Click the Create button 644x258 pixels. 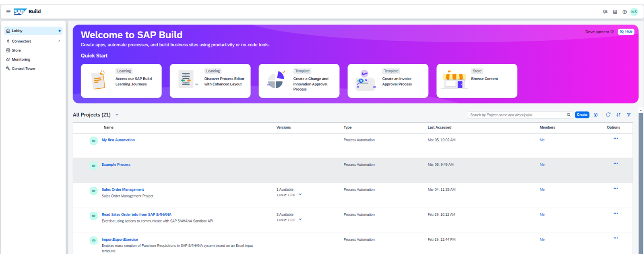582,115
